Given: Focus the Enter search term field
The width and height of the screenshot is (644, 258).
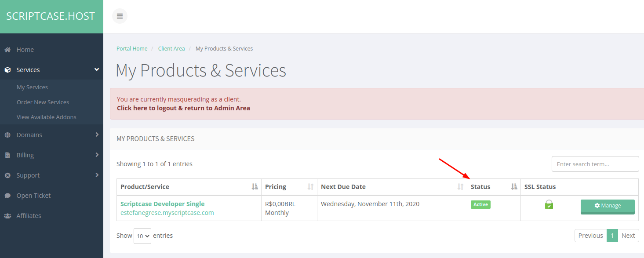Looking at the screenshot, I should pyautogui.click(x=595, y=164).
